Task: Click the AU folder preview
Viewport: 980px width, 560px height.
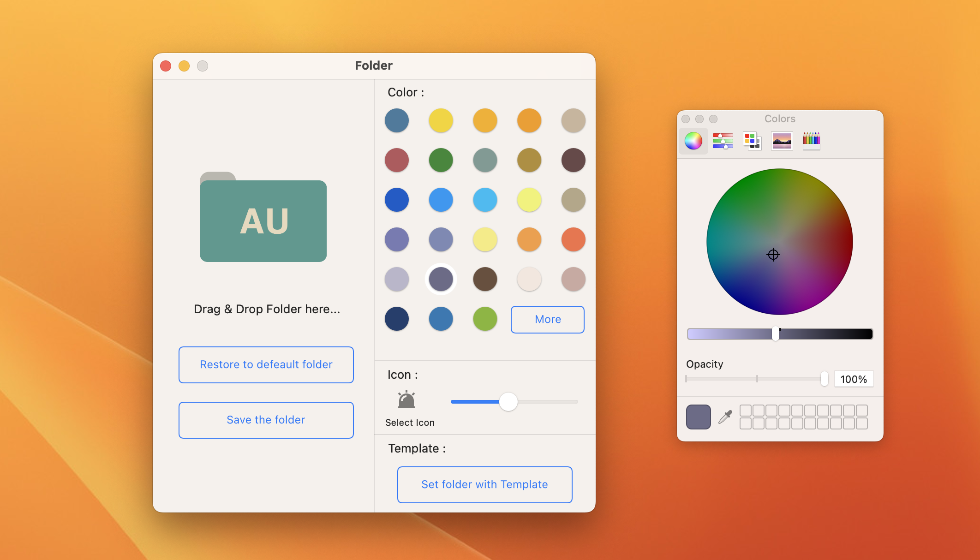Action: click(x=263, y=220)
